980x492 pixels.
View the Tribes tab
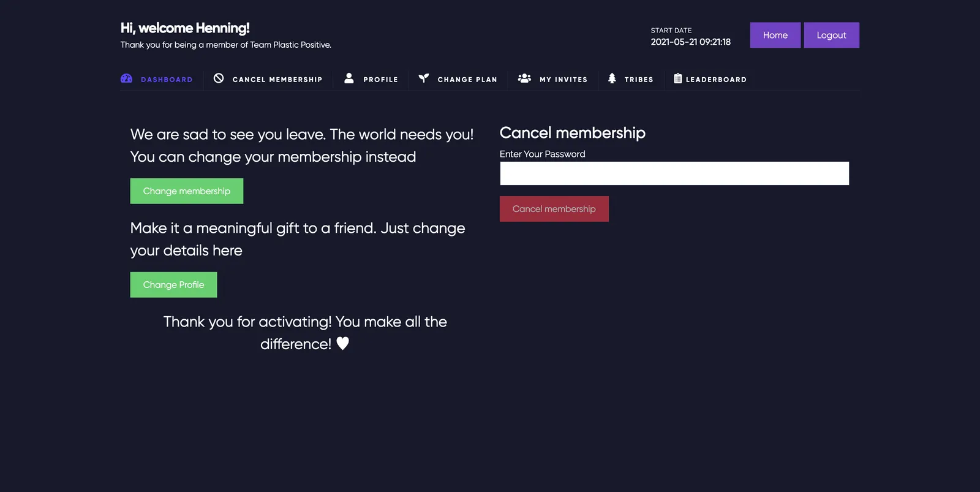(639, 80)
